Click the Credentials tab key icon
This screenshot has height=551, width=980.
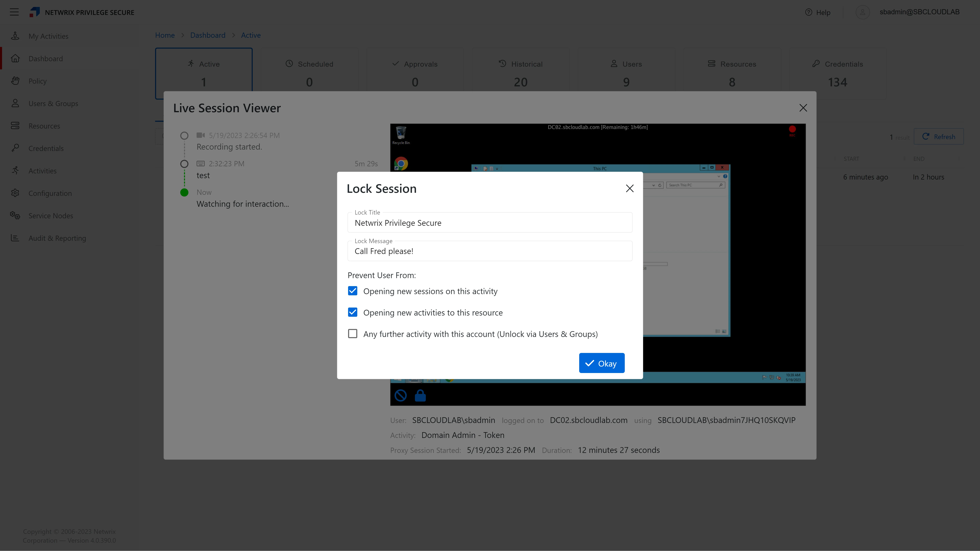tap(816, 64)
